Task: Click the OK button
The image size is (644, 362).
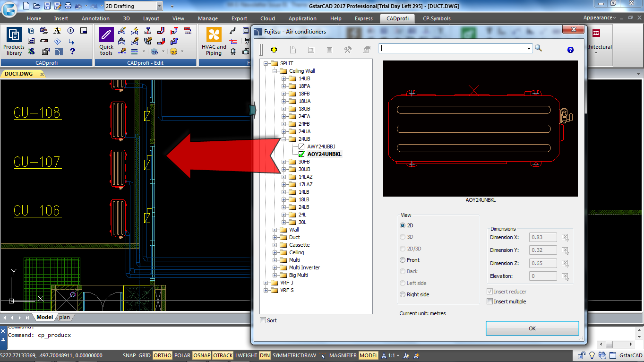Action: [532, 328]
